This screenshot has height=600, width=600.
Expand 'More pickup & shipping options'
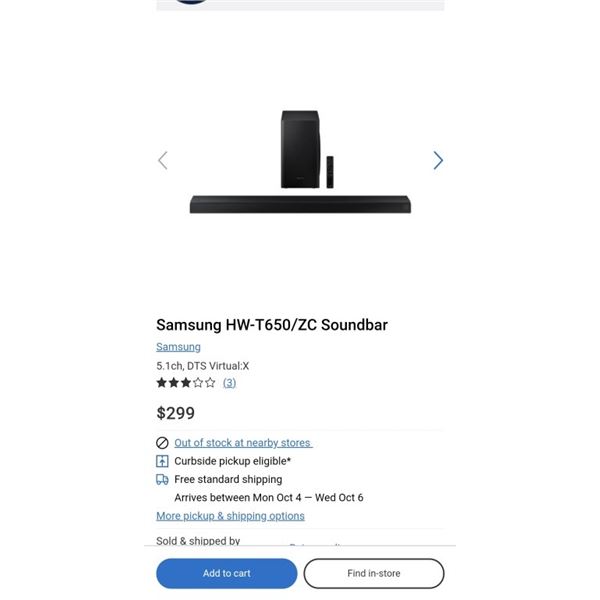tap(230, 516)
